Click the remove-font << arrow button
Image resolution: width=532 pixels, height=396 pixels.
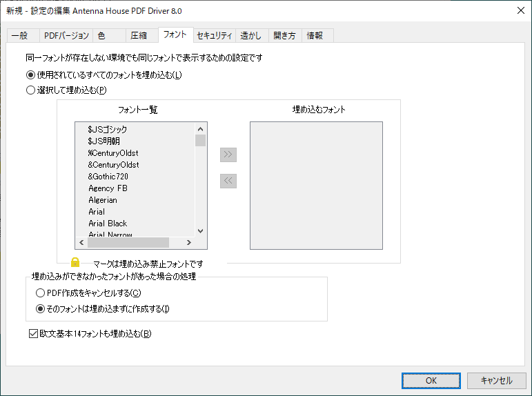pyautogui.click(x=228, y=181)
